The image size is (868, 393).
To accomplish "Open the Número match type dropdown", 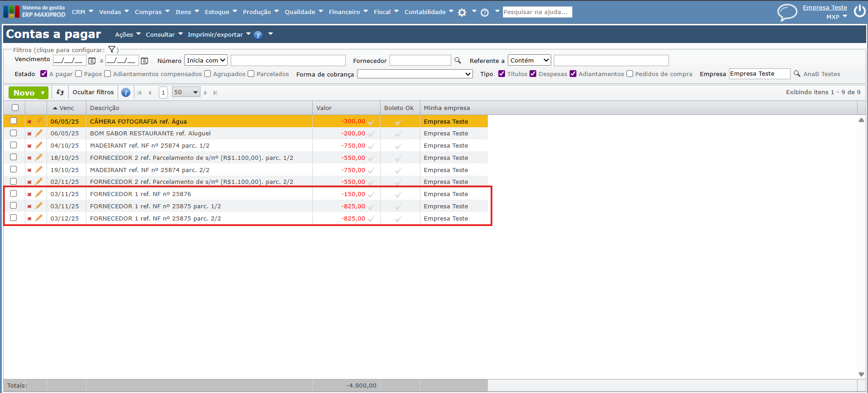I will coord(206,61).
